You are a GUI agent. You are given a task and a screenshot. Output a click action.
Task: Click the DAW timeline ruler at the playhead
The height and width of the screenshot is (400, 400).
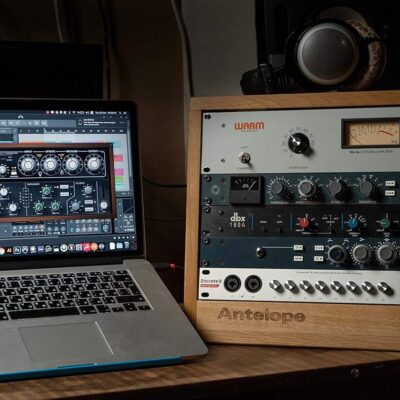tap(44, 131)
